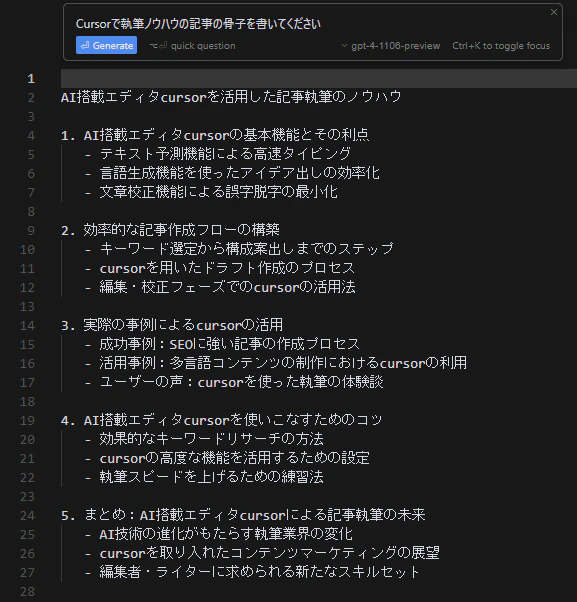Click line 執筆スピードを上げるための練習法
The height and width of the screenshot is (602, 577).
(x=212, y=477)
